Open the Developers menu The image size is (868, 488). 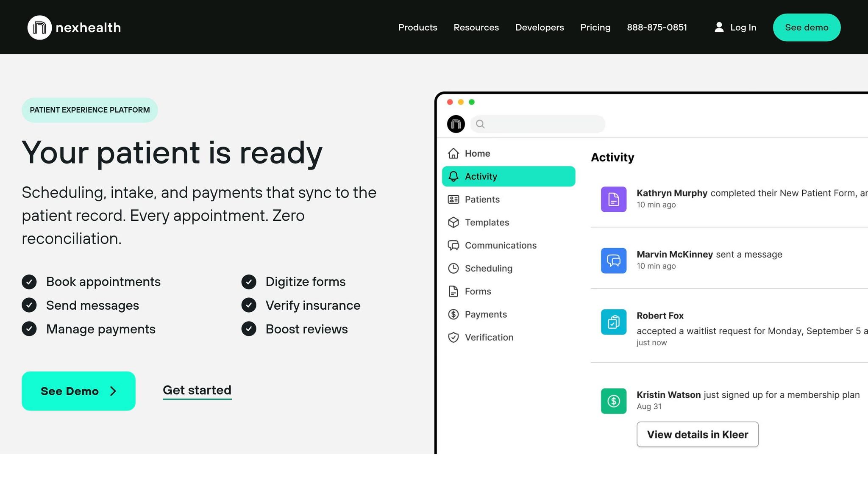coord(540,28)
